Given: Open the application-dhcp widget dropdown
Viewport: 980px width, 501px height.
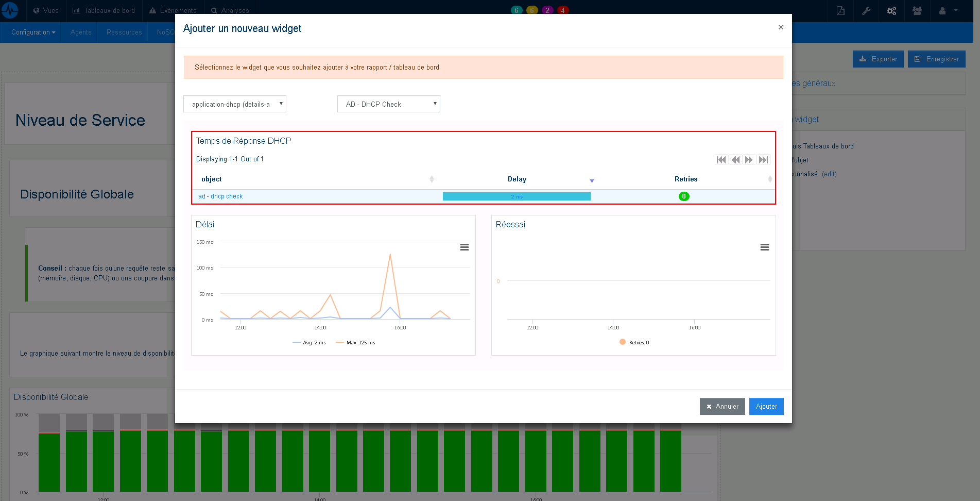Looking at the screenshot, I should (x=235, y=104).
